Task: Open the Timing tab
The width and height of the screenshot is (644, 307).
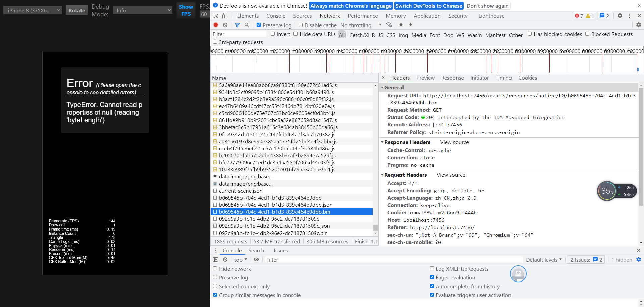Action: [503, 78]
